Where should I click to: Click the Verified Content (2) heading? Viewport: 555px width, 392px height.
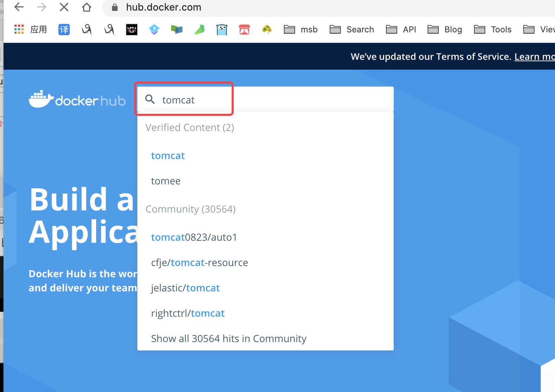tap(190, 127)
